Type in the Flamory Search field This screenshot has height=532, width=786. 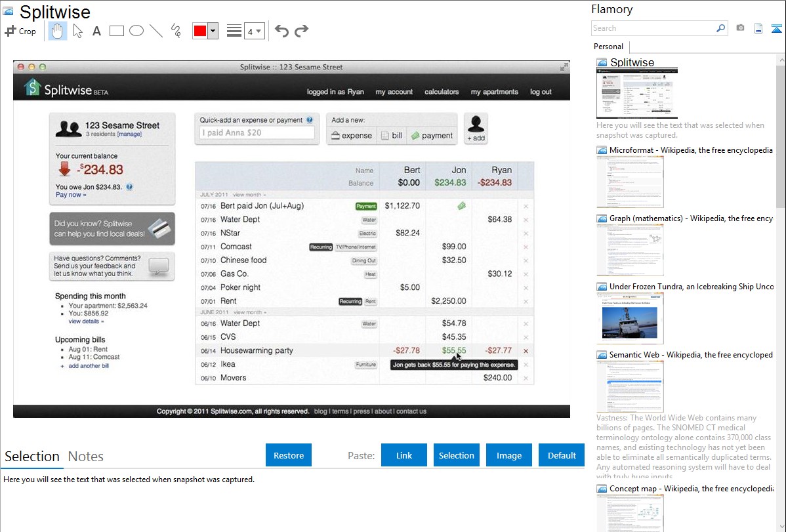pos(653,28)
